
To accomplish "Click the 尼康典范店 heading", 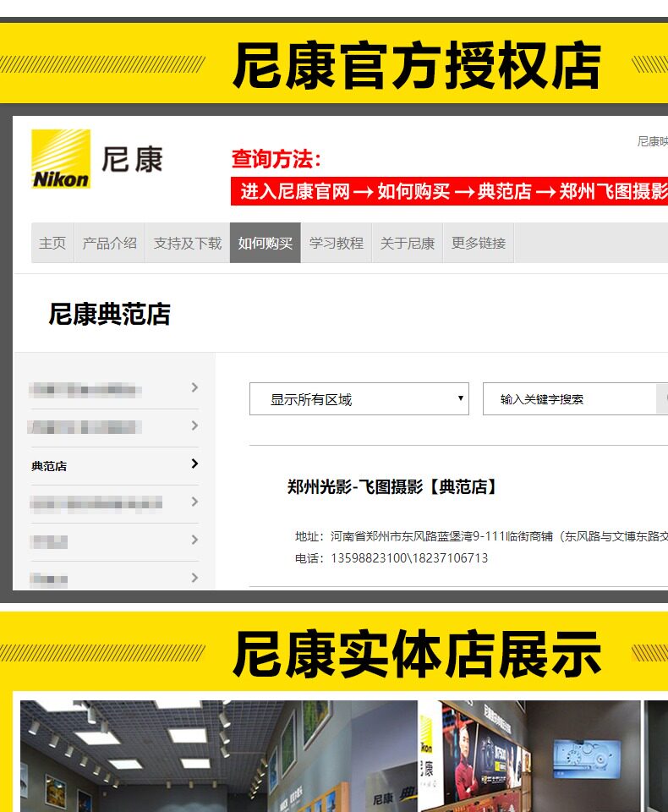I will pyautogui.click(x=110, y=315).
